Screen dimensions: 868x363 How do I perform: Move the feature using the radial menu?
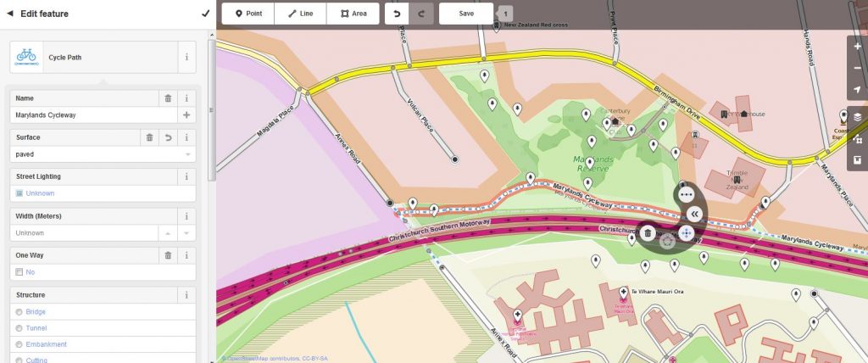tap(687, 232)
